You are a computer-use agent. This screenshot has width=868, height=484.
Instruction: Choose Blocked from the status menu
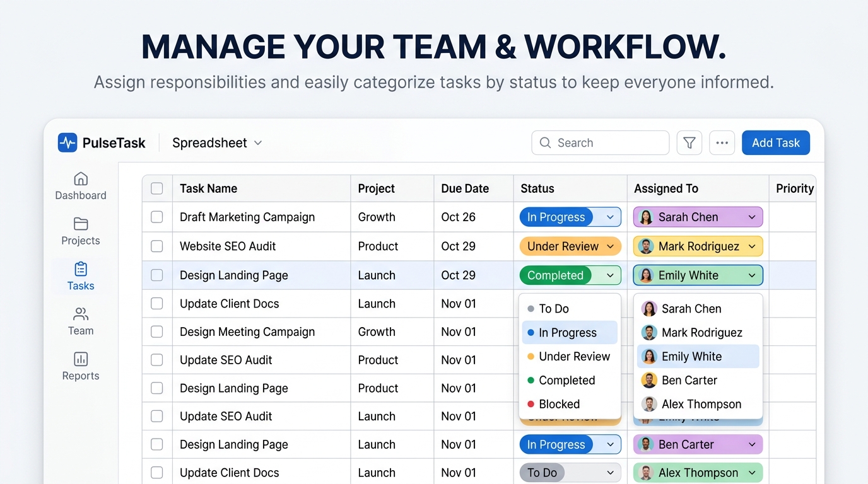559,405
